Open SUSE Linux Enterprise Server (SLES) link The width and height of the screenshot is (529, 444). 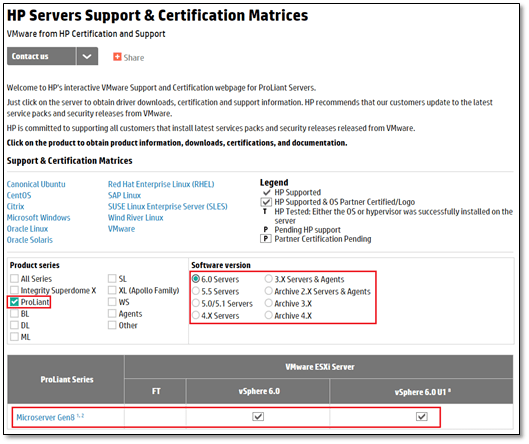(x=168, y=206)
